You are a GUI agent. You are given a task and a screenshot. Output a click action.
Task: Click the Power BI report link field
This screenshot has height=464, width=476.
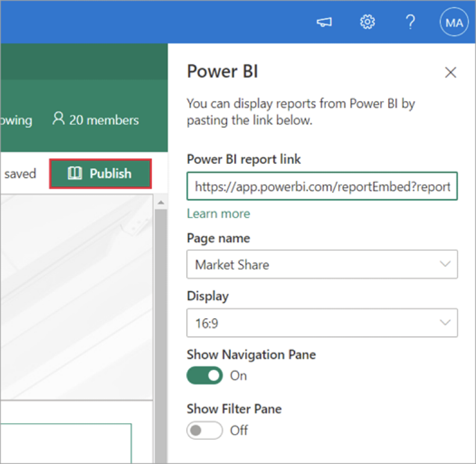(x=322, y=186)
